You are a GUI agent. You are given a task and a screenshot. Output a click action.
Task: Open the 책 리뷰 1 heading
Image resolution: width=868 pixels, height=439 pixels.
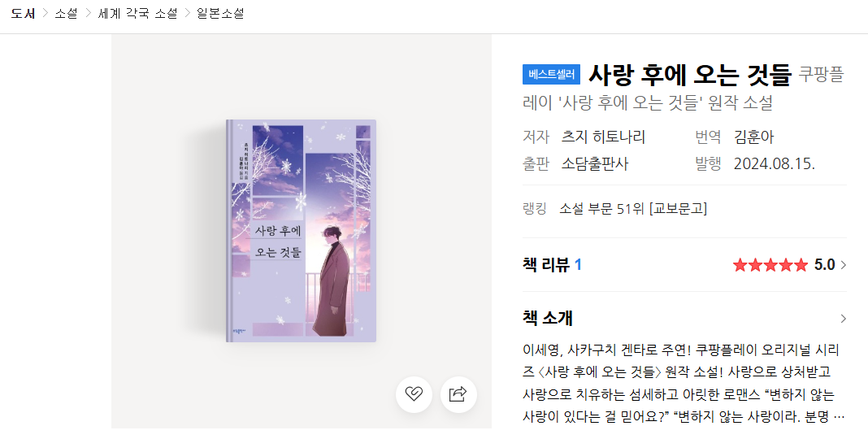[552, 265]
